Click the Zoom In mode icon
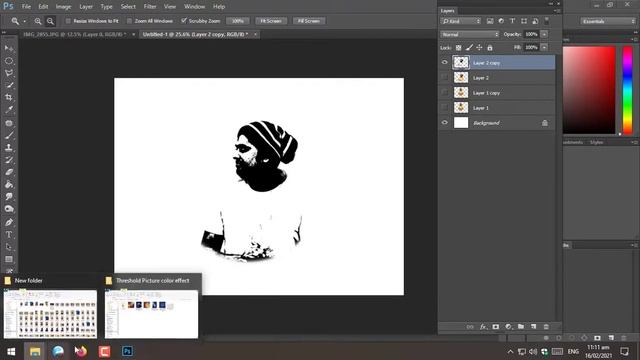 38,21
